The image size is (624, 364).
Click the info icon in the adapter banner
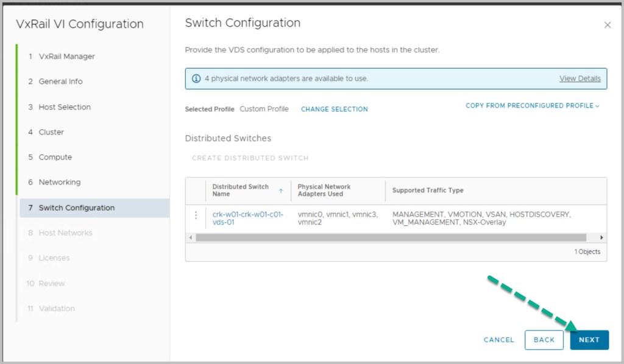(196, 79)
